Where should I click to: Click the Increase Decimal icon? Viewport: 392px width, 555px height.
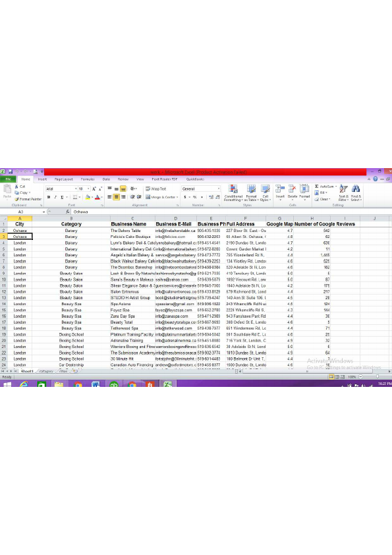coord(211,197)
